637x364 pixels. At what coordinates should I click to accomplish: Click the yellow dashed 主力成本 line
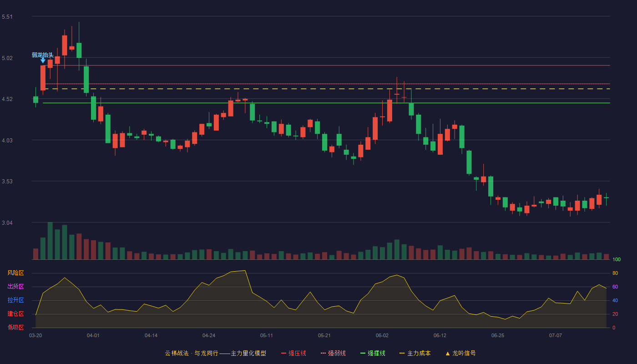(x=326, y=89)
